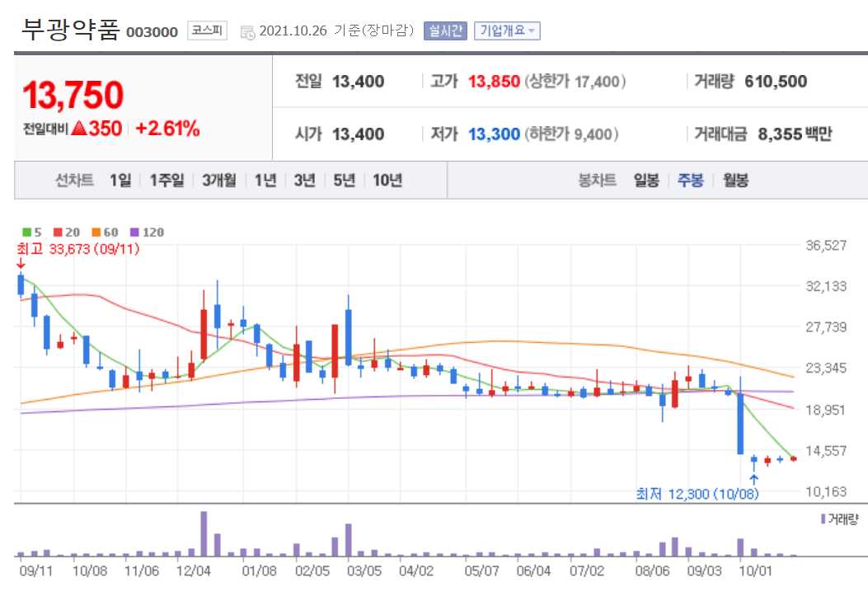The width and height of the screenshot is (868, 591).
Task: Click the 고가 value 13,850
Action: click(494, 82)
